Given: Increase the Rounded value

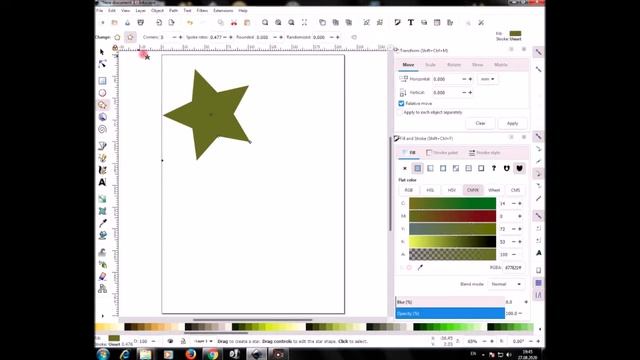Looking at the screenshot, I should click(x=281, y=37).
